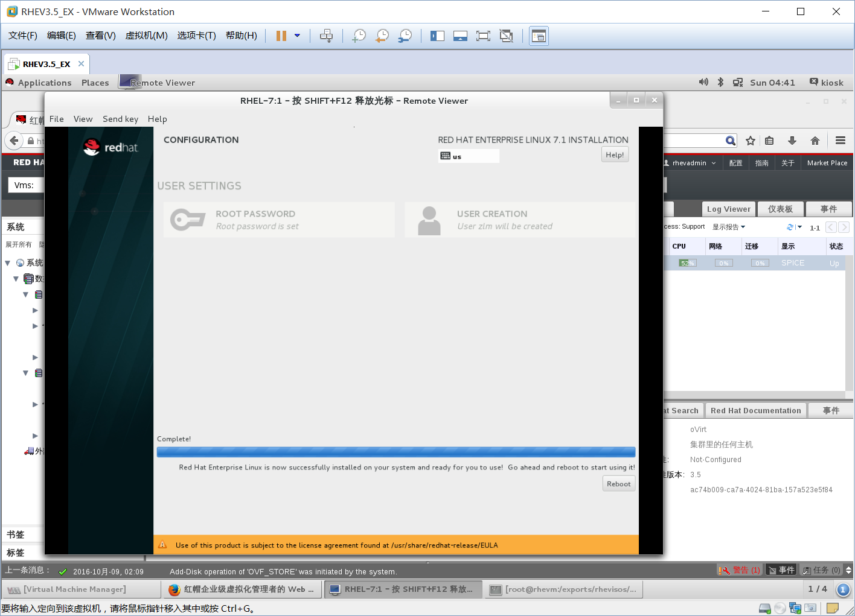Go to Firefox home page icon
Viewport: 855px width, 616px height.
(x=815, y=141)
